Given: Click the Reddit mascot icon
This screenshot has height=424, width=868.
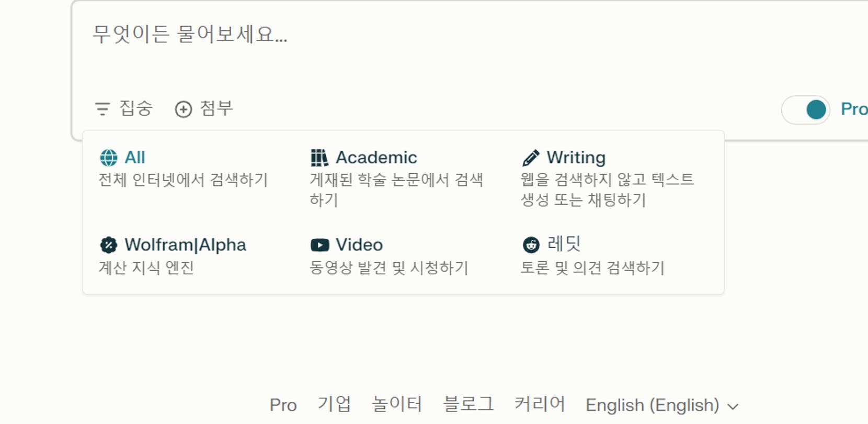Looking at the screenshot, I should [531, 244].
